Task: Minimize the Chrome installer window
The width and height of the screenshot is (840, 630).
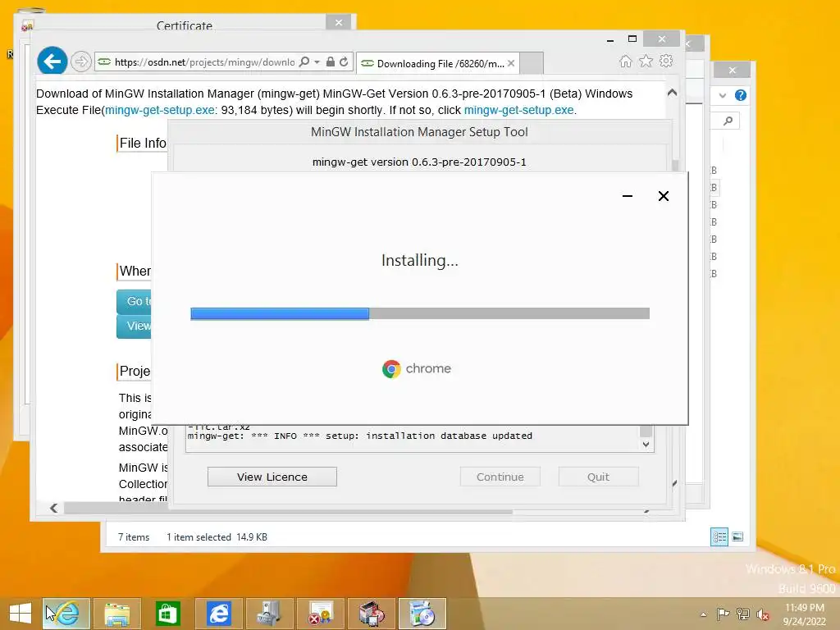Action: [x=628, y=196]
